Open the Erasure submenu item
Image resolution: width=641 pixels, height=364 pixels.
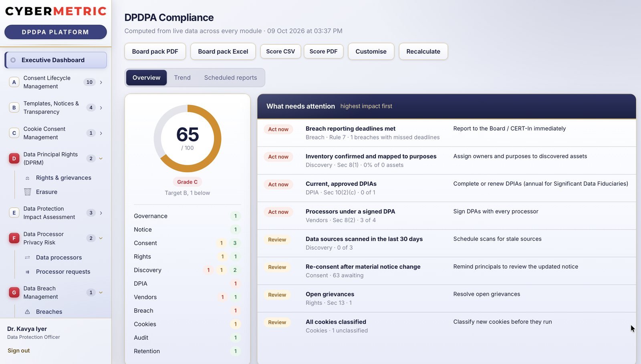[x=46, y=192]
